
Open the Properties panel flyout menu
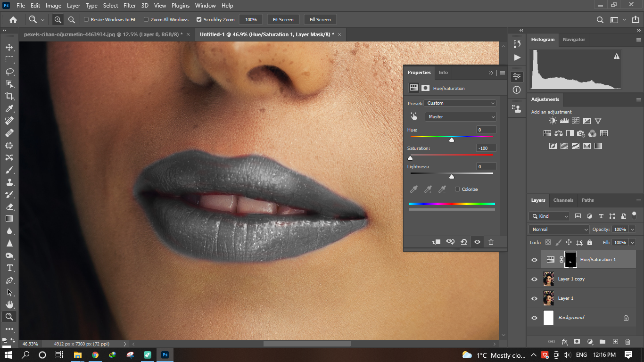(x=503, y=73)
